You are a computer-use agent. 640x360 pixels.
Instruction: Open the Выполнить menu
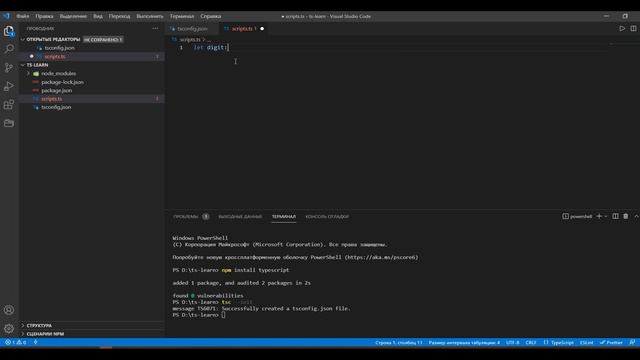pyautogui.click(x=149, y=16)
